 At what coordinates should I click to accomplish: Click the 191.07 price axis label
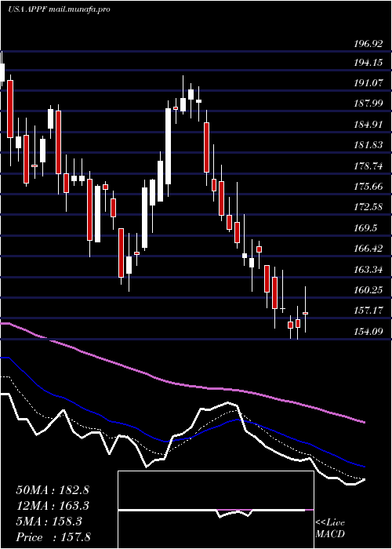click(x=367, y=83)
